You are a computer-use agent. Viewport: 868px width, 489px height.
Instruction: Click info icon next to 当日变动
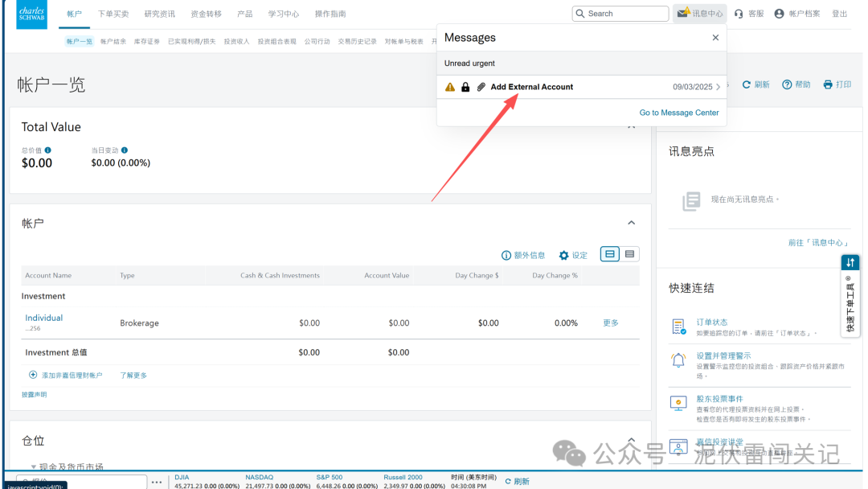coord(125,150)
